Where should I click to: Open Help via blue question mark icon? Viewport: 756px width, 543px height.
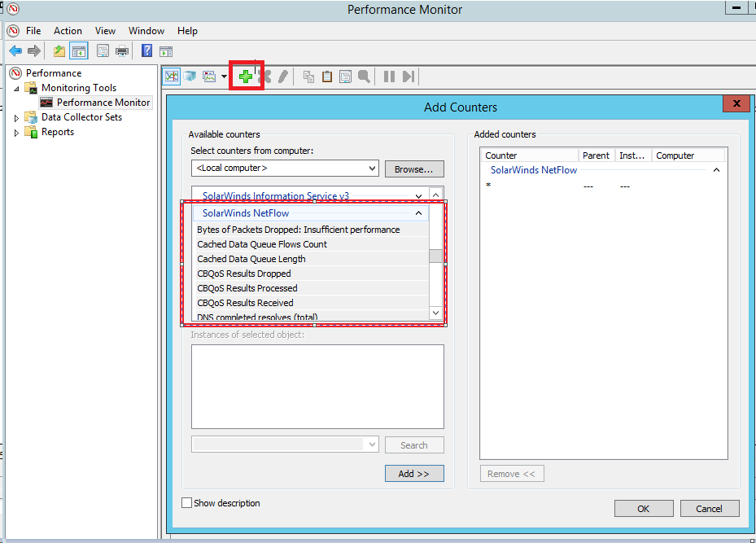pyautogui.click(x=146, y=50)
